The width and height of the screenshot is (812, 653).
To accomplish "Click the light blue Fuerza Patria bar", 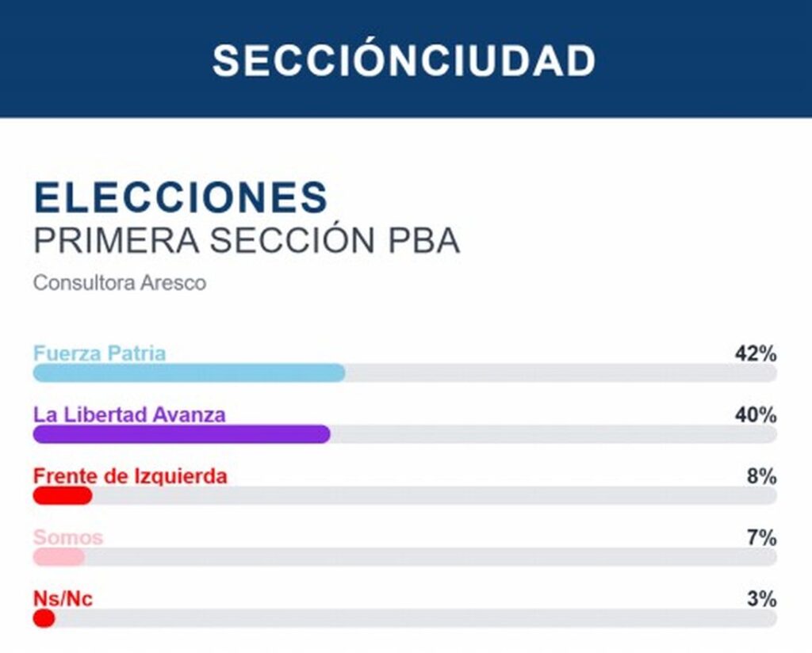I will click(x=190, y=372).
